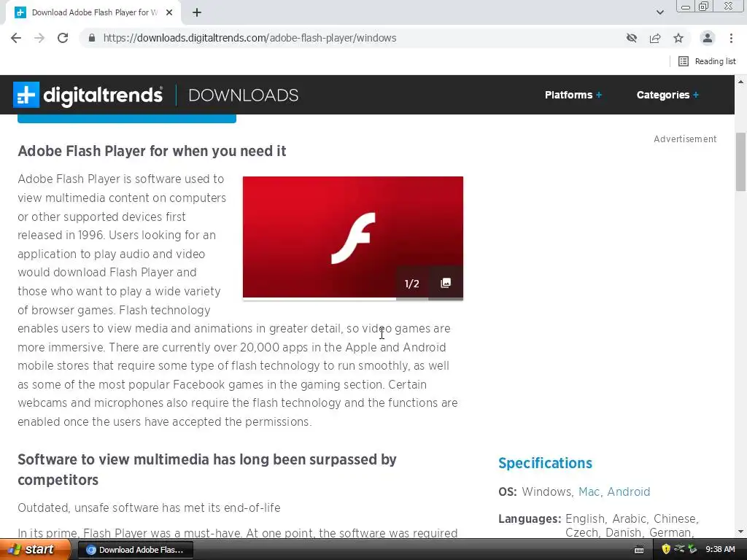Go to DOWNLOADS section header

click(x=244, y=96)
